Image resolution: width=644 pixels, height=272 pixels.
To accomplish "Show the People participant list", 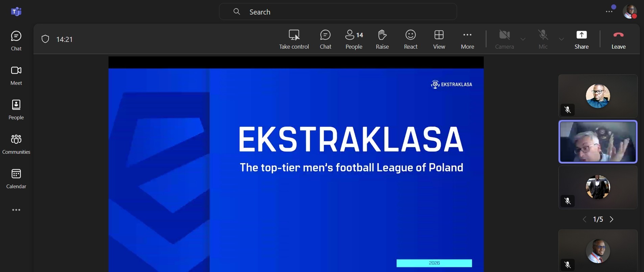I will coord(354,39).
